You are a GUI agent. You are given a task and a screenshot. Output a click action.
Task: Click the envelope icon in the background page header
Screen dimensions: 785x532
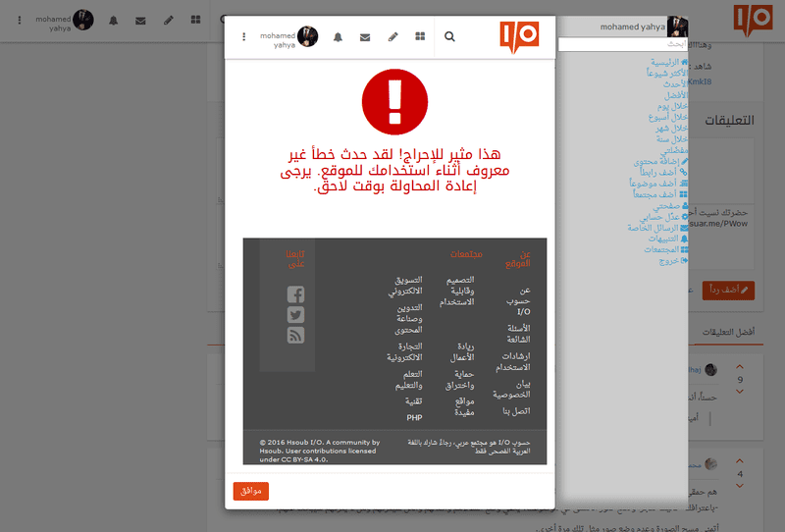tap(140, 21)
